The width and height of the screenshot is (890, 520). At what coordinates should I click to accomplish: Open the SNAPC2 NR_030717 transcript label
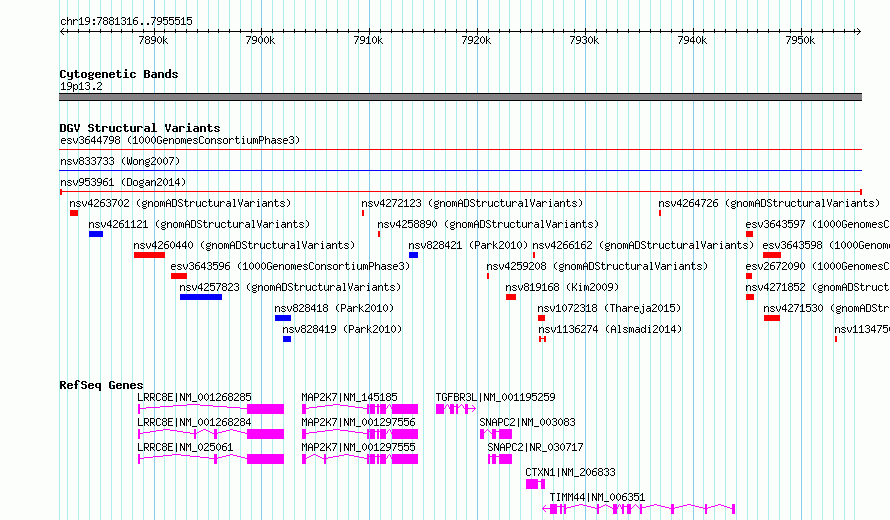click(535, 447)
